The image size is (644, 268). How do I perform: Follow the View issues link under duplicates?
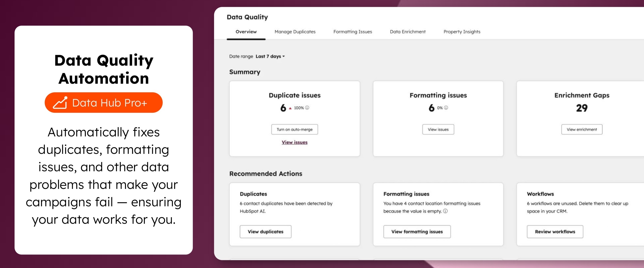pyautogui.click(x=295, y=142)
